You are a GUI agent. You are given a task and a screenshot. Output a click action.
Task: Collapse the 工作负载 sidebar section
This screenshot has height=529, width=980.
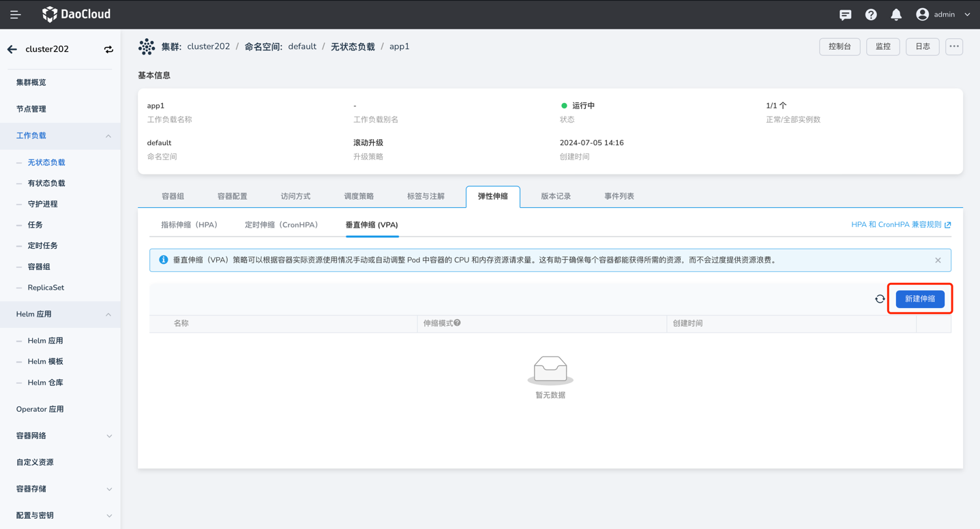click(108, 136)
